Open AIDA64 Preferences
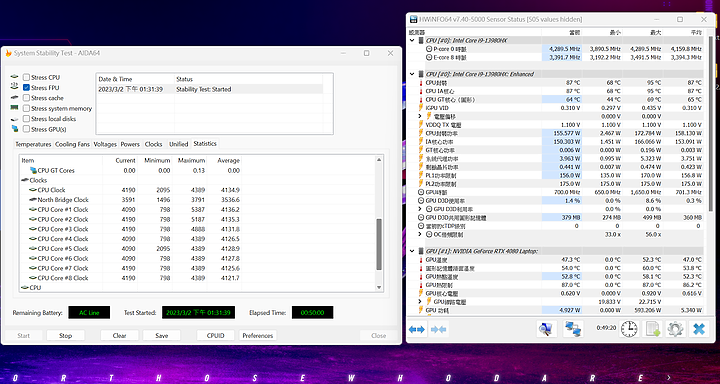The width and height of the screenshot is (720, 384). coord(258,336)
